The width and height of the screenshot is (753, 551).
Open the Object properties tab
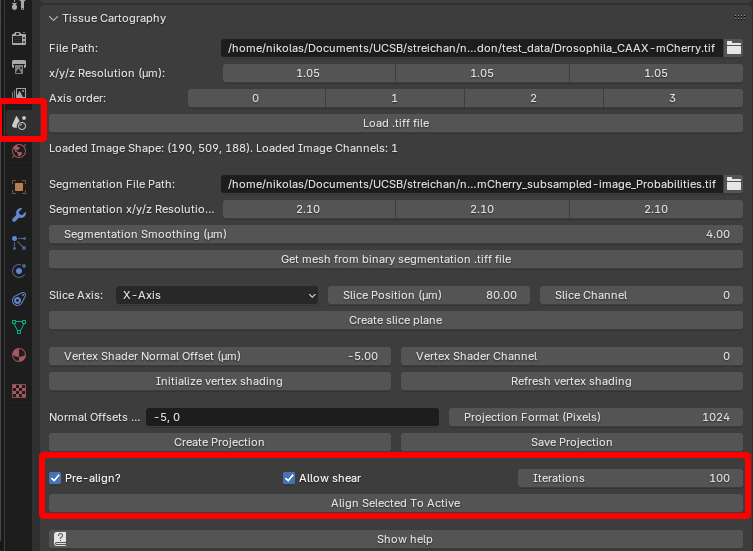tap(19, 186)
